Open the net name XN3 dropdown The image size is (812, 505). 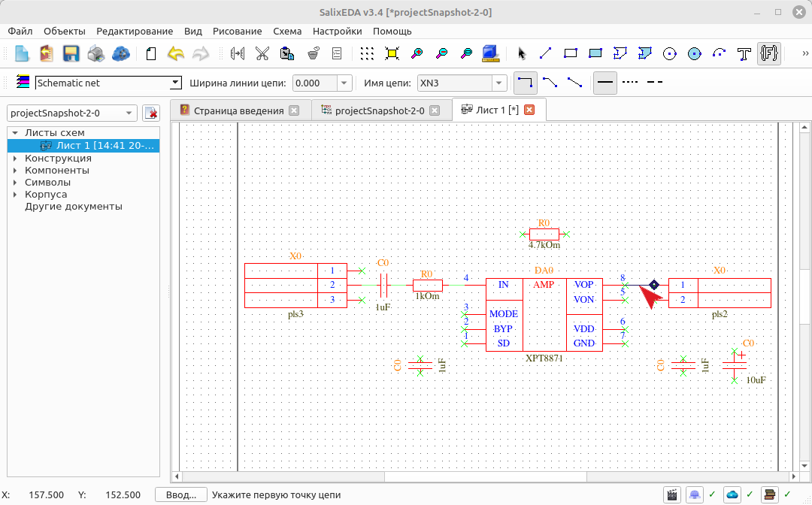click(x=498, y=83)
